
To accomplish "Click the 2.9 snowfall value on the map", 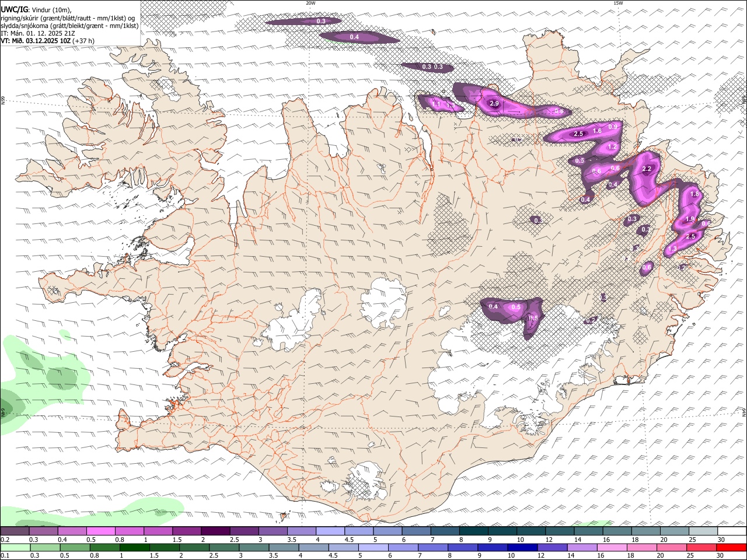I will tap(494, 103).
